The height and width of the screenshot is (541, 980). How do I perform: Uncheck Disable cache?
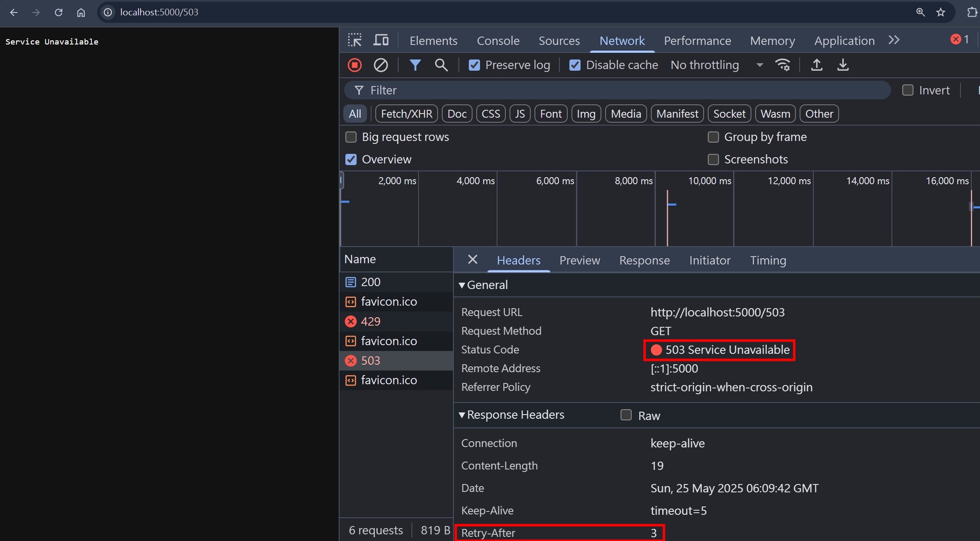575,65
